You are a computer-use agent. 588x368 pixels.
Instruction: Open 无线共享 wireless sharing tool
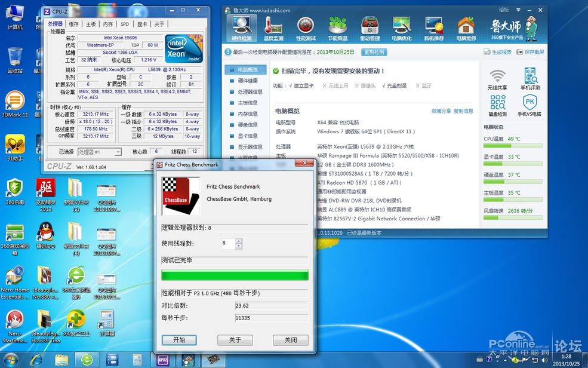pyautogui.click(x=497, y=79)
